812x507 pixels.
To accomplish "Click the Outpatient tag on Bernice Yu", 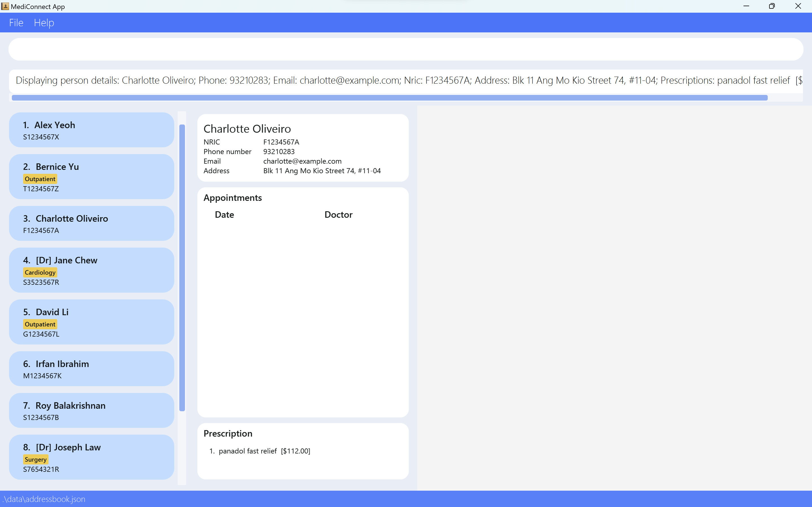I will [40, 179].
